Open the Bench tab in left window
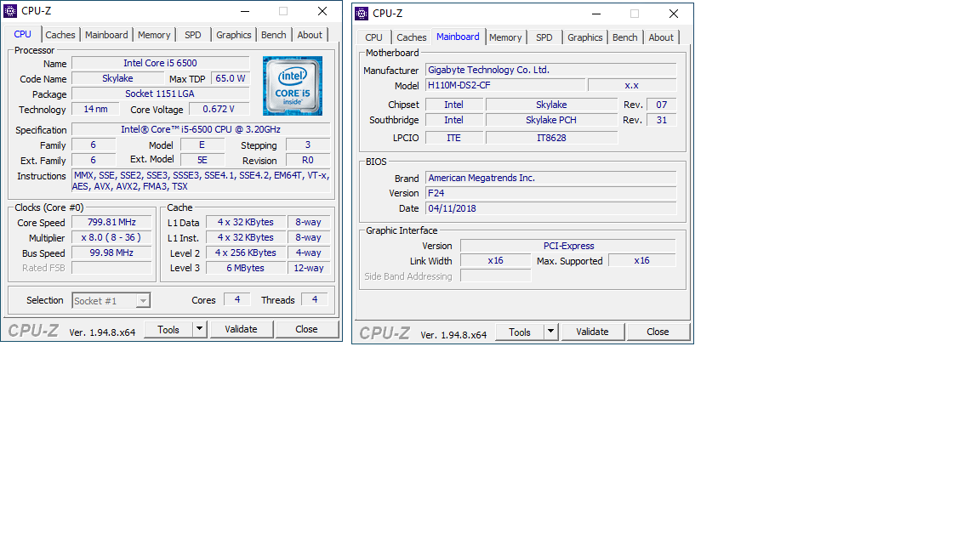Image resolution: width=980 pixels, height=551 pixels. [274, 35]
